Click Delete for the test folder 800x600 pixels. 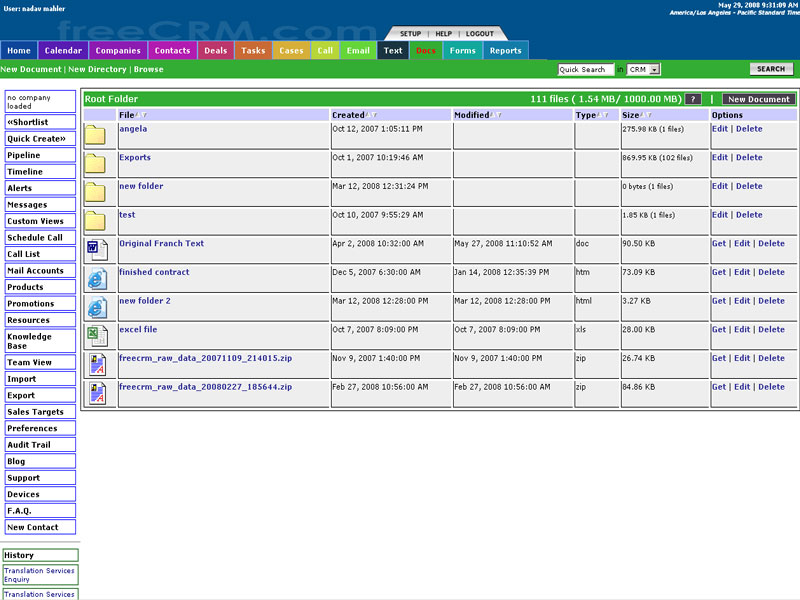click(x=749, y=215)
